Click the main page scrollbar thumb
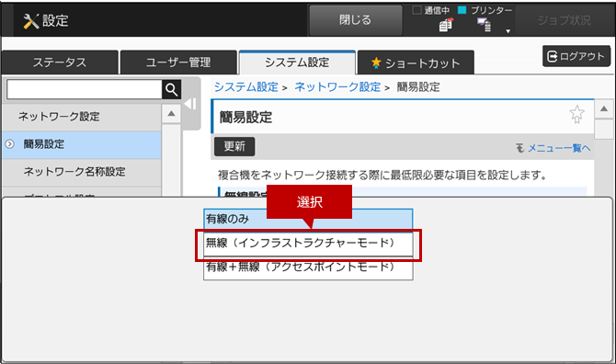The image size is (616, 364). [x=604, y=130]
